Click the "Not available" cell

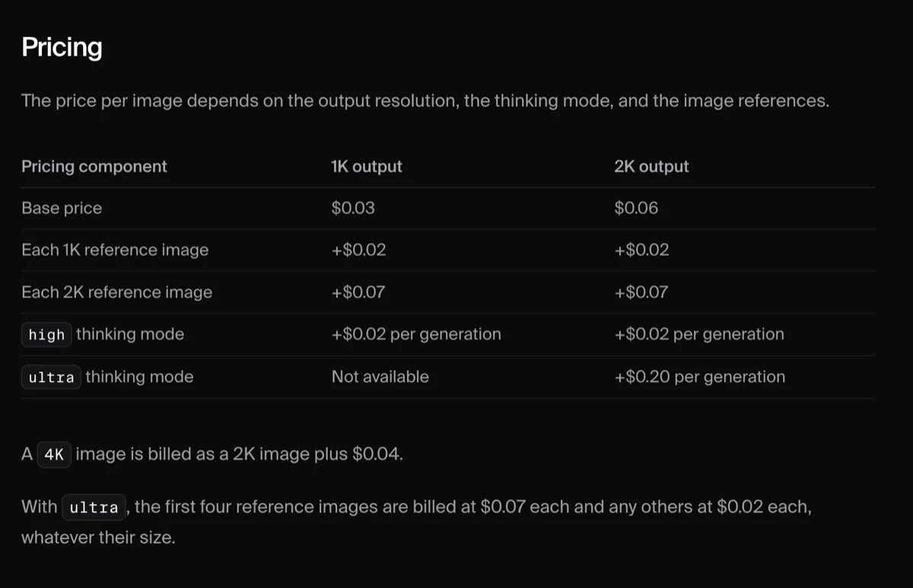pos(380,377)
